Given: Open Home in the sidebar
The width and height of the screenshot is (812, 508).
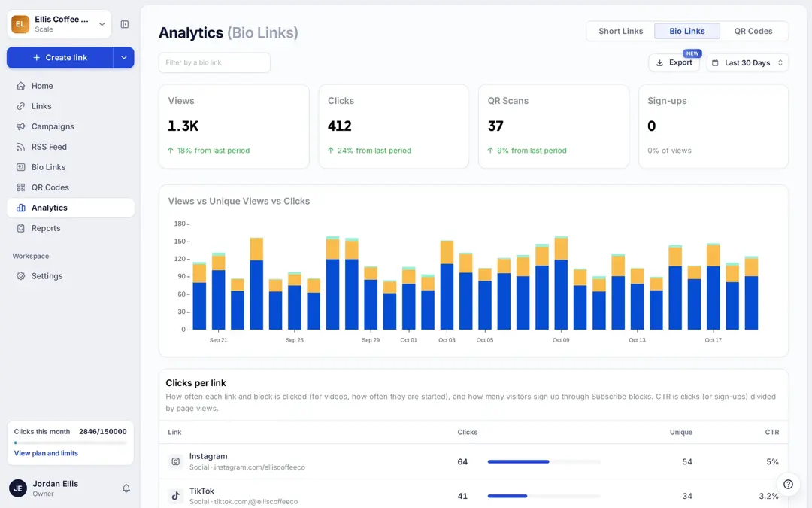Looking at the screenshot, I should [x=71, y=86].
